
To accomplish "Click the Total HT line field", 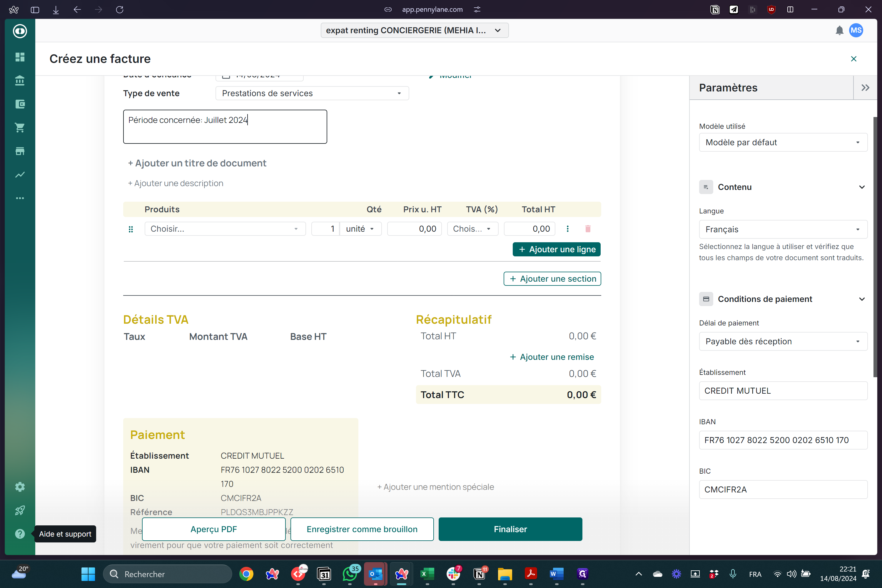I will pos(529,229).
